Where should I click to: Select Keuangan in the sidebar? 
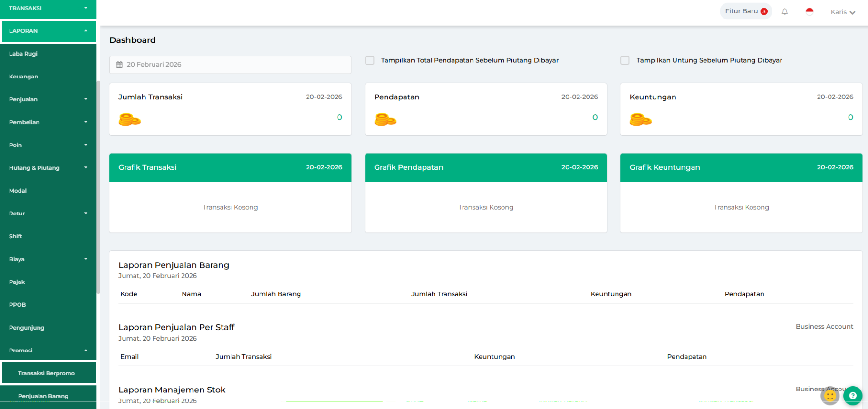coord(24,77)
